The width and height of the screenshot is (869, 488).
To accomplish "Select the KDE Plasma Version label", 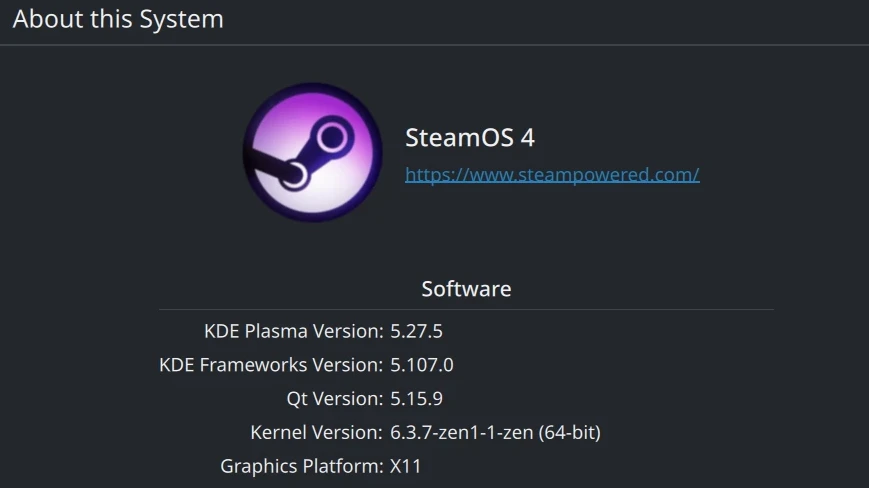I will point(293,331).
